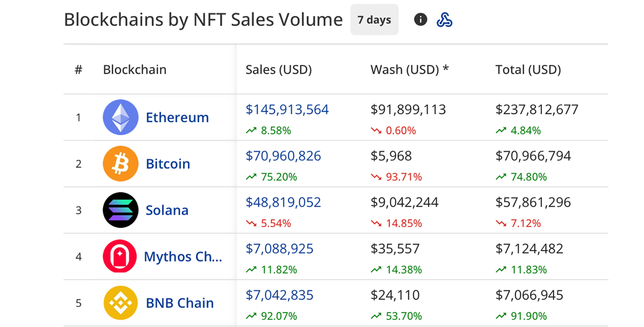The width and height of the screenshot is (644, 327).
Task: Sort by the Wash (USD) column header
Action: point(410,69)
